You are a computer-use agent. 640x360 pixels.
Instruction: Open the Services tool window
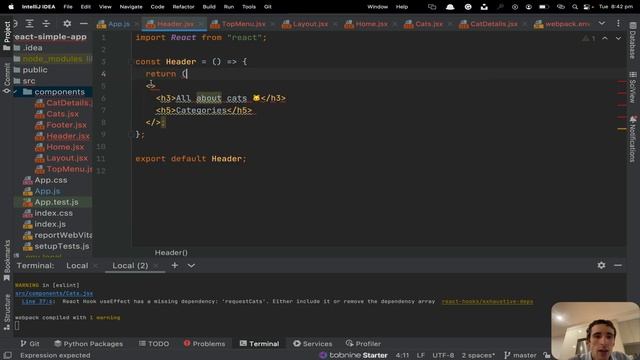(x=313, y=344)
